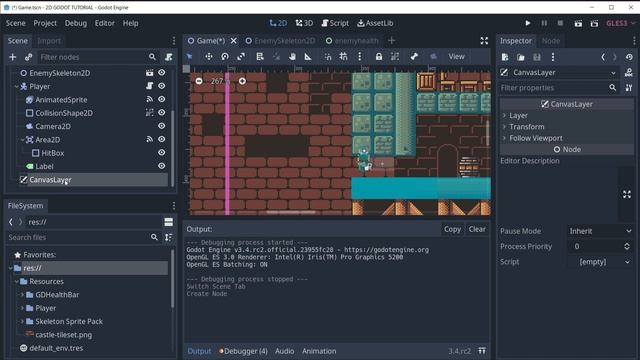The width and height of the screenshot is (640, 360).
Task: Go to previous object in Inspector history
Action: (x=603, y=57)
